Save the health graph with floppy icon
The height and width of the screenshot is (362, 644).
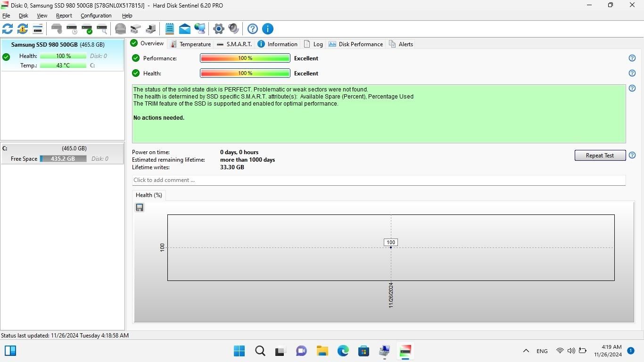click(140, 207)
